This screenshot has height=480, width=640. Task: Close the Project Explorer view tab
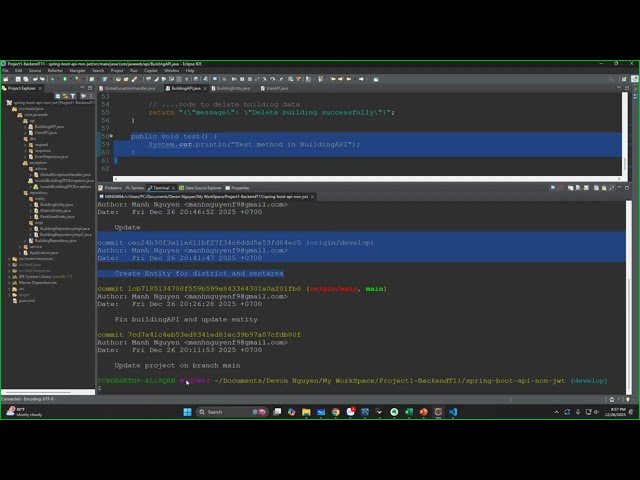(40, 88)
